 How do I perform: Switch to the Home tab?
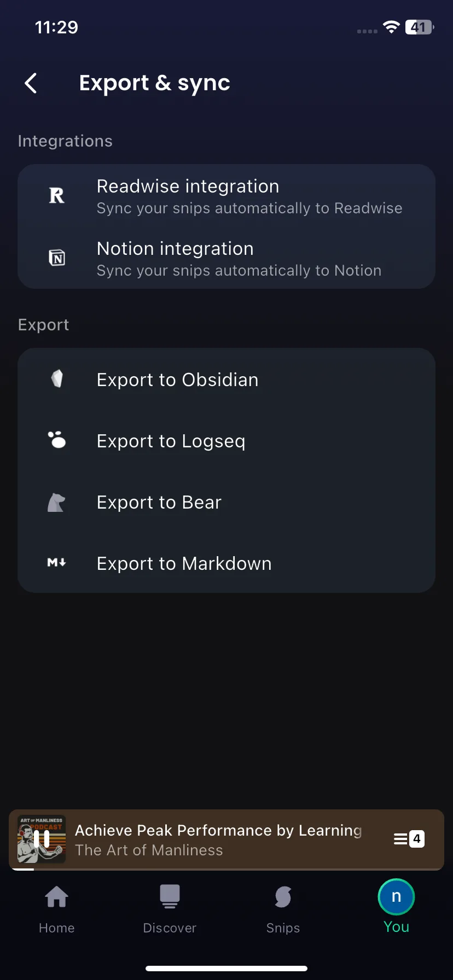pos(57,909)
